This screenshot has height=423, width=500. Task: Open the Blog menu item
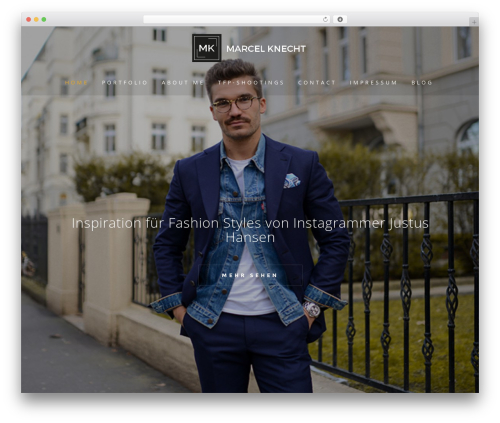coord(422,83)
